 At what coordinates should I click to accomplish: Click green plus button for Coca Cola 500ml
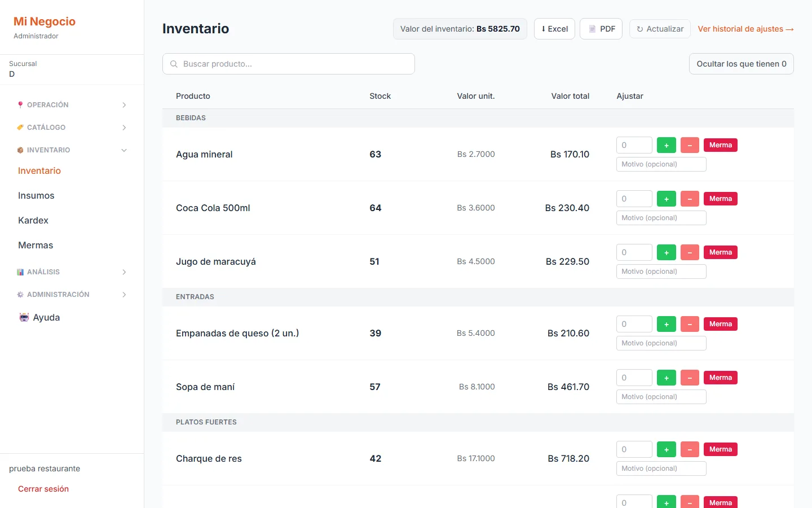point(667,199)
